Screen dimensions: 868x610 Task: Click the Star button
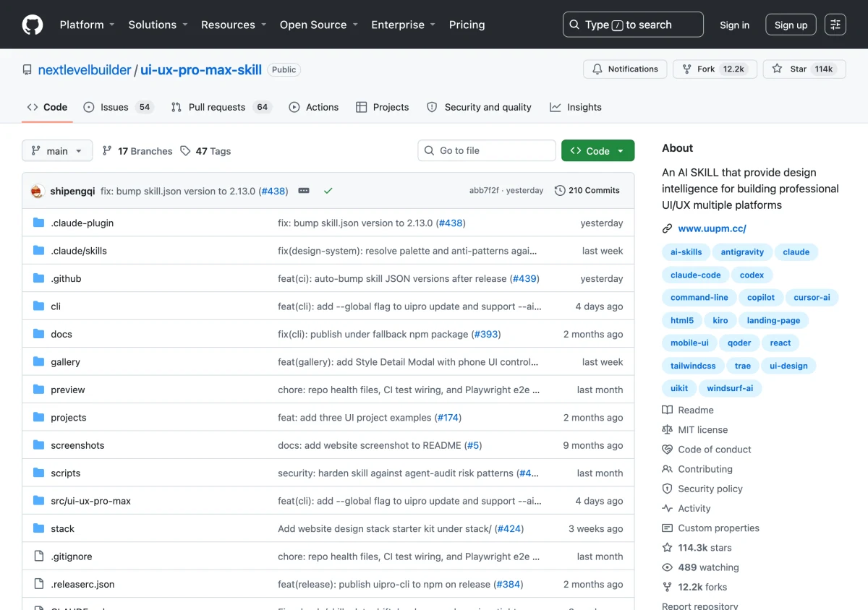tap(804, 69)
